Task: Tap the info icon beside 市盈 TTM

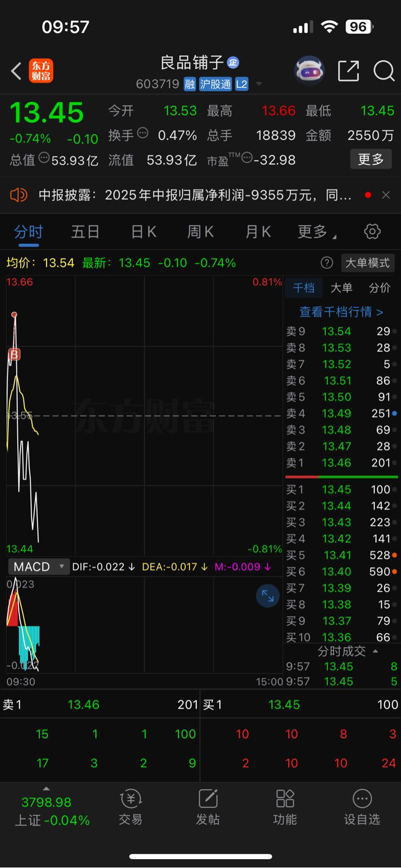Action: pos(247,157)
